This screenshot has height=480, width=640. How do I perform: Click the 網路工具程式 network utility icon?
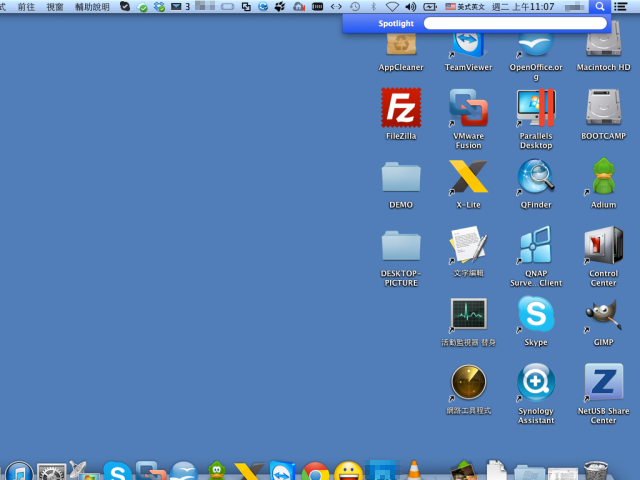[x=469, y=382]
